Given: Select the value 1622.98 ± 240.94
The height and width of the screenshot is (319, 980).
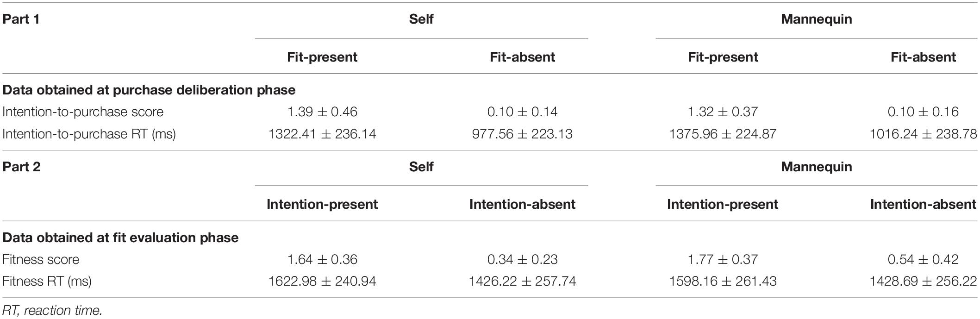Looking at the screenshot, I should point(322,281).
